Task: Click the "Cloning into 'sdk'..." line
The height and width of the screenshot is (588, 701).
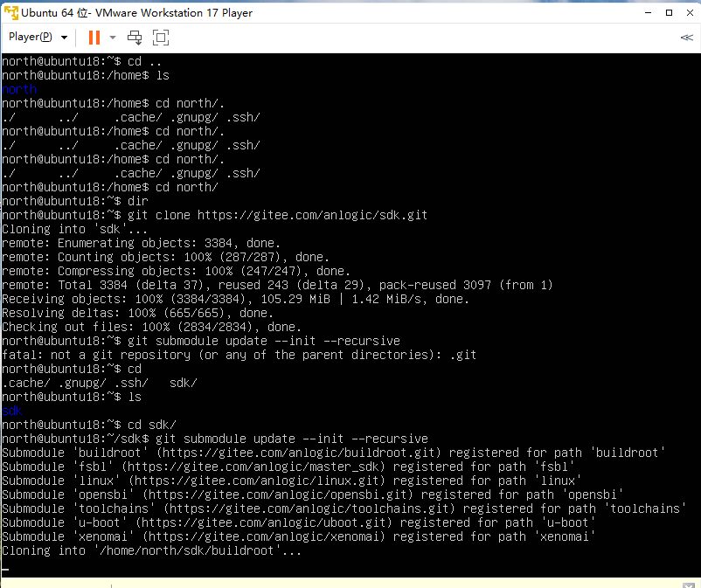Action: point(74,229)
